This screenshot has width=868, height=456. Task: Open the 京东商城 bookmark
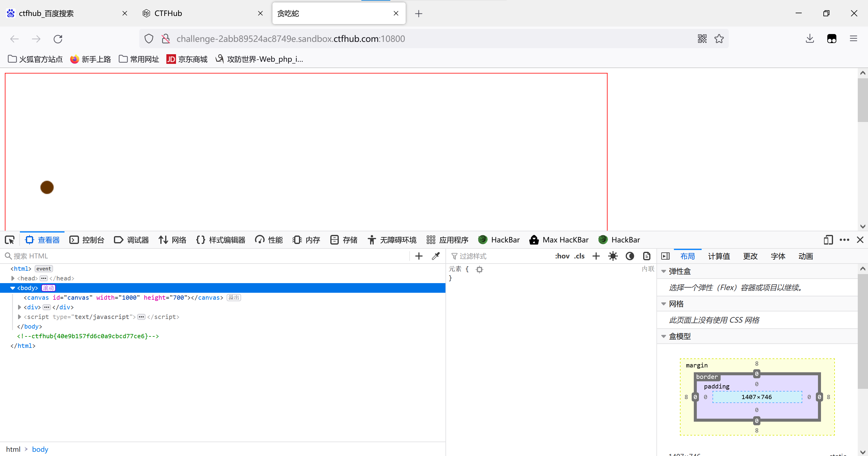point(187,59)
